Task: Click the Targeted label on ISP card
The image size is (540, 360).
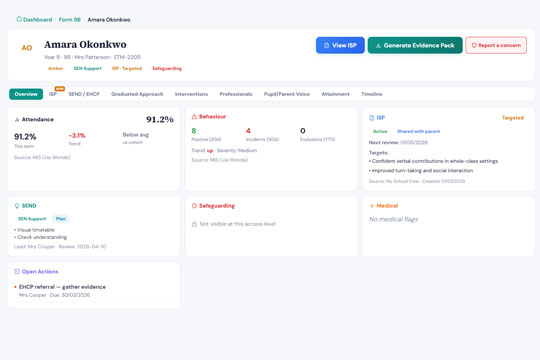Action: coord(513,118)
